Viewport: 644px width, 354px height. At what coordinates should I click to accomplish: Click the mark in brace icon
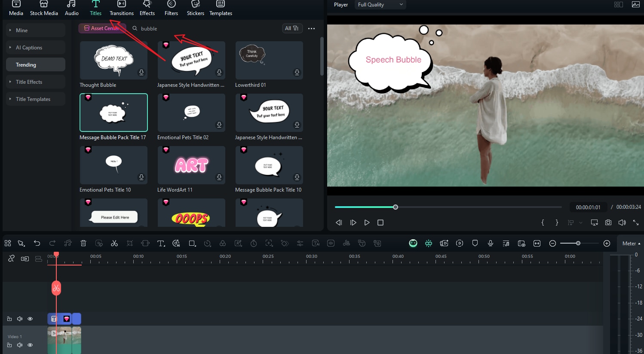coord(543,223)
